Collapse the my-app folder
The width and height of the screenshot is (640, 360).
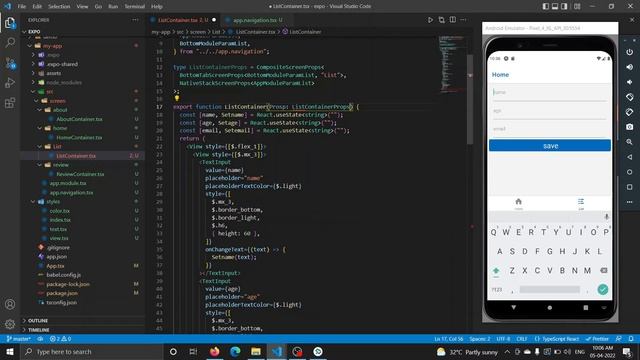point(82,46)
